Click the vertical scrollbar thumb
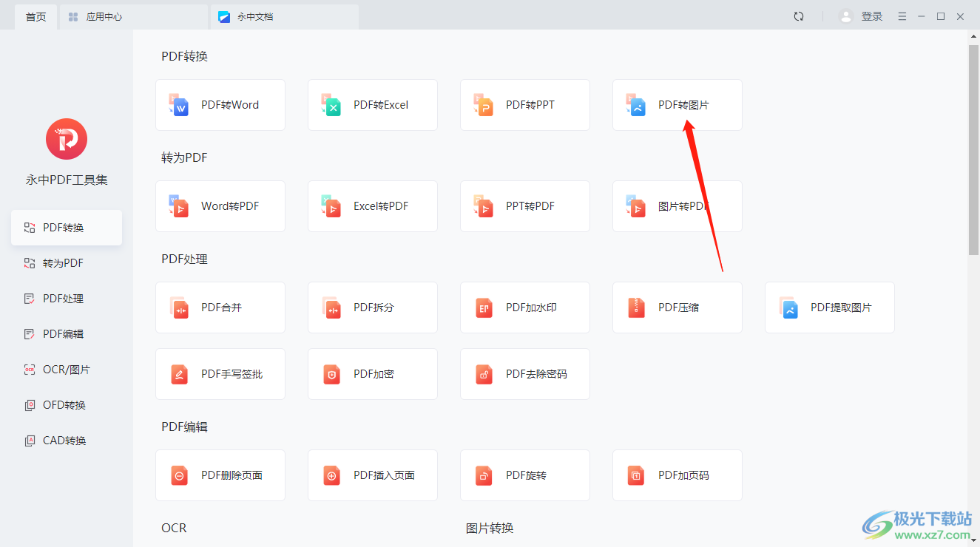 click(973, 150)
